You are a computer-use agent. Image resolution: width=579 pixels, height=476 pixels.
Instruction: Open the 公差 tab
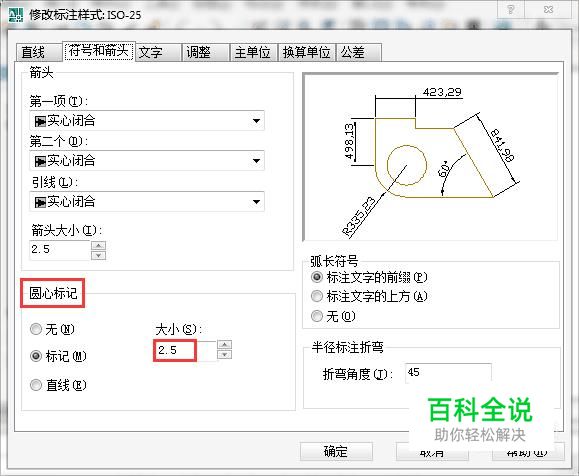tap(359, 52)
